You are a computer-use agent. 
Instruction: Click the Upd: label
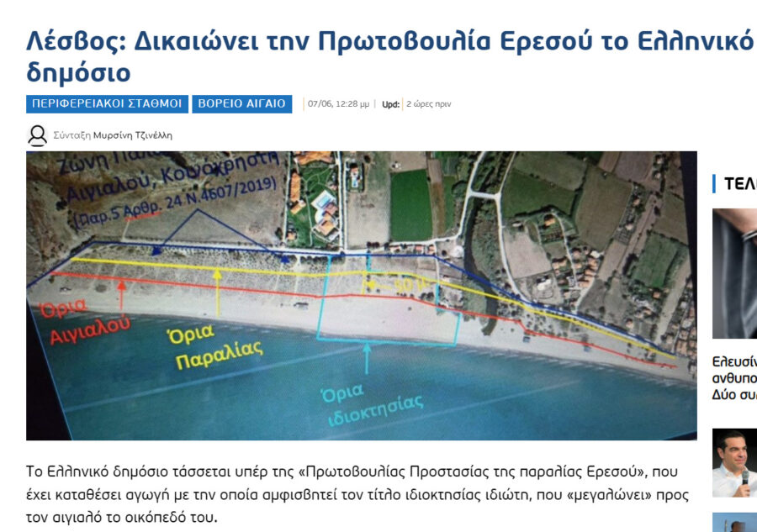pos(390,104)
